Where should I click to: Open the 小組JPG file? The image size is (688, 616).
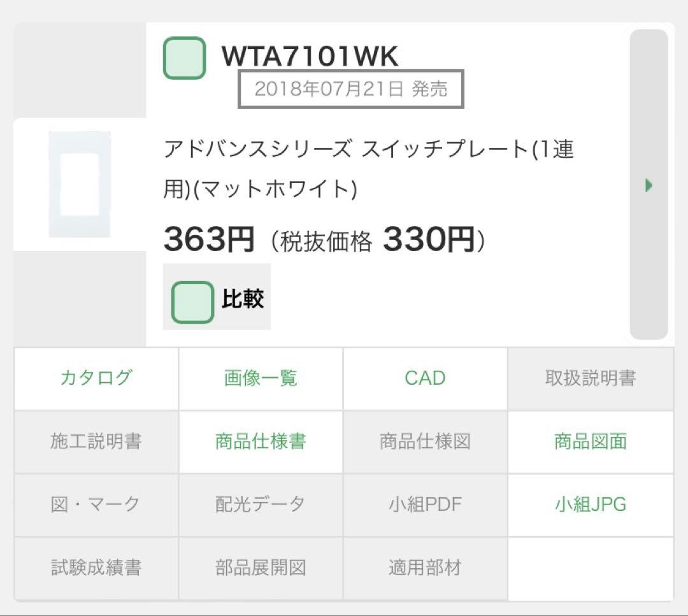[590, 504]
